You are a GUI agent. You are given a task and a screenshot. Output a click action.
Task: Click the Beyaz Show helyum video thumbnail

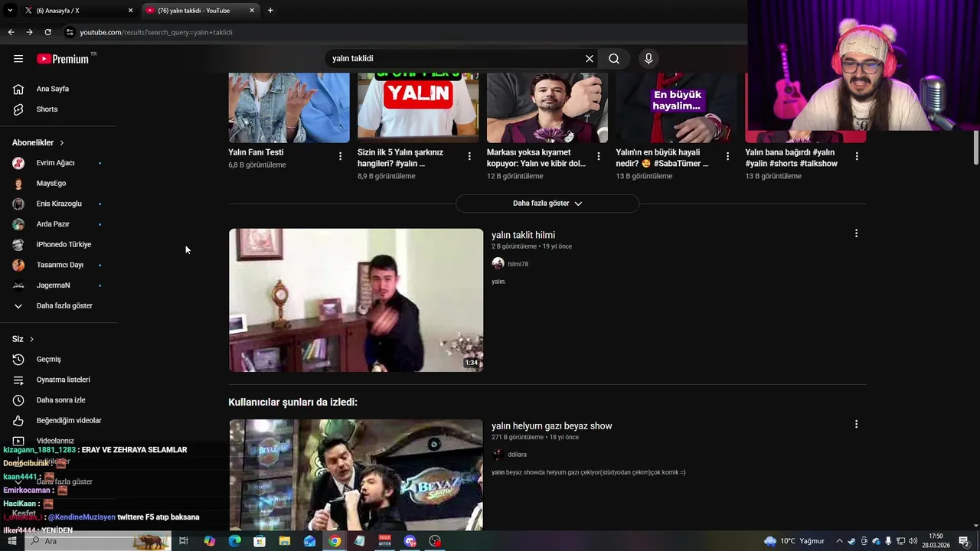click(x=356, y=474)
